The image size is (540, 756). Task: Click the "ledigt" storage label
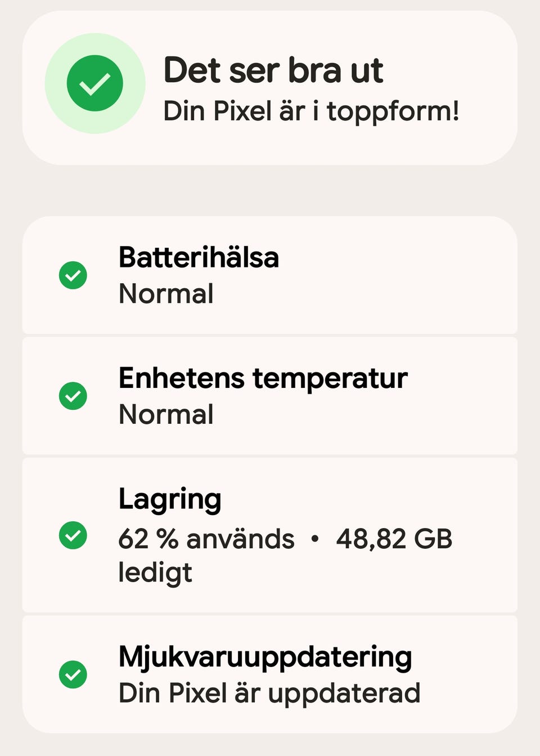155,573
